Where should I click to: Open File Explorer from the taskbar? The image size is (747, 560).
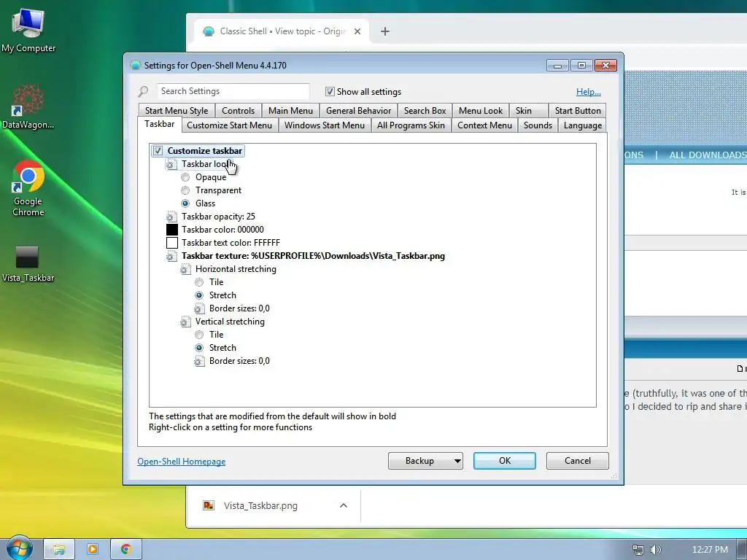pyautogui.click(x=59, y=549)
